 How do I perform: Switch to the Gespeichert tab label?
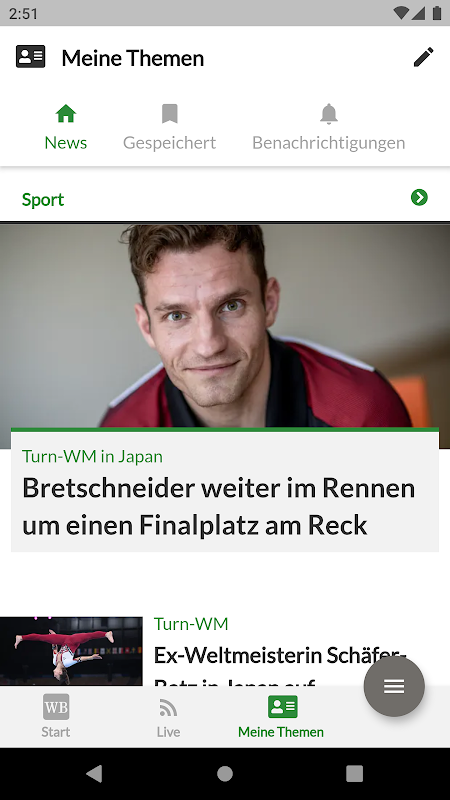(x=169, y=142)
